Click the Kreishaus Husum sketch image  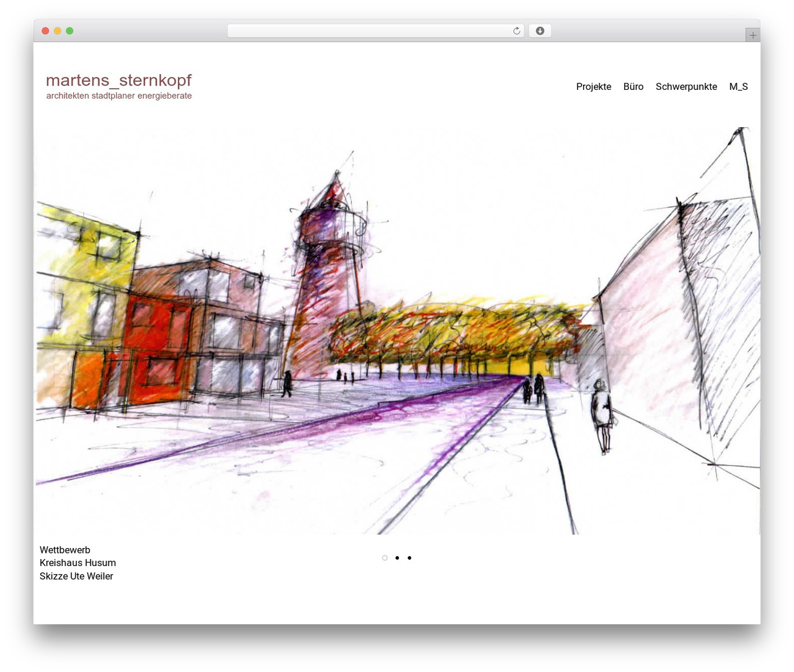[x=397, y=330]
